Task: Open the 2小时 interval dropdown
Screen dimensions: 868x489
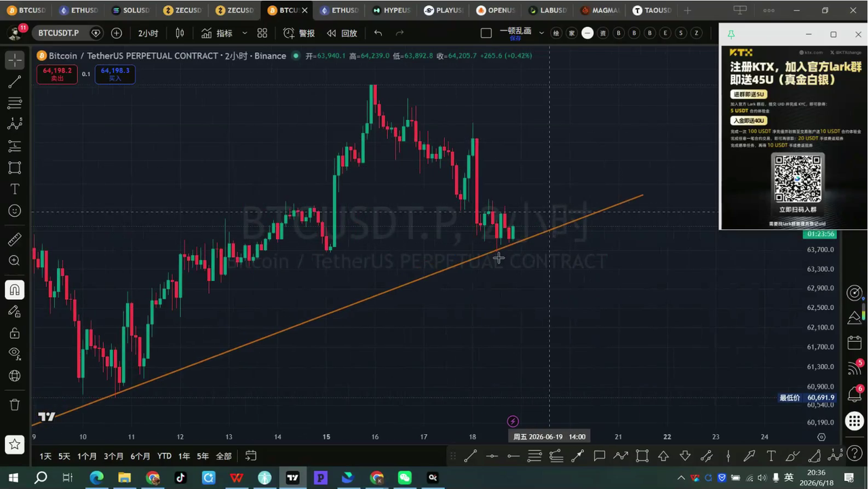Action: [x=148, y=33]
